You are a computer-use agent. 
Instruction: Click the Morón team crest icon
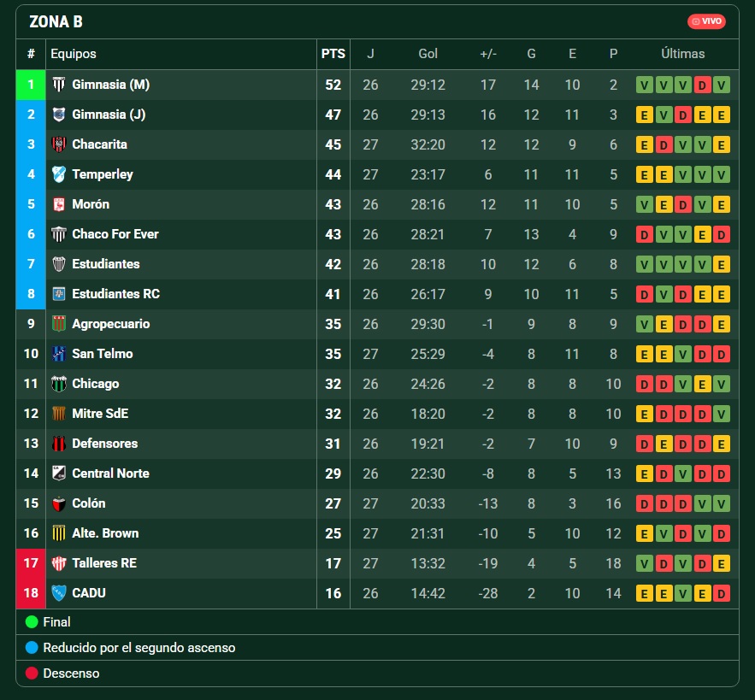point(59,204)
